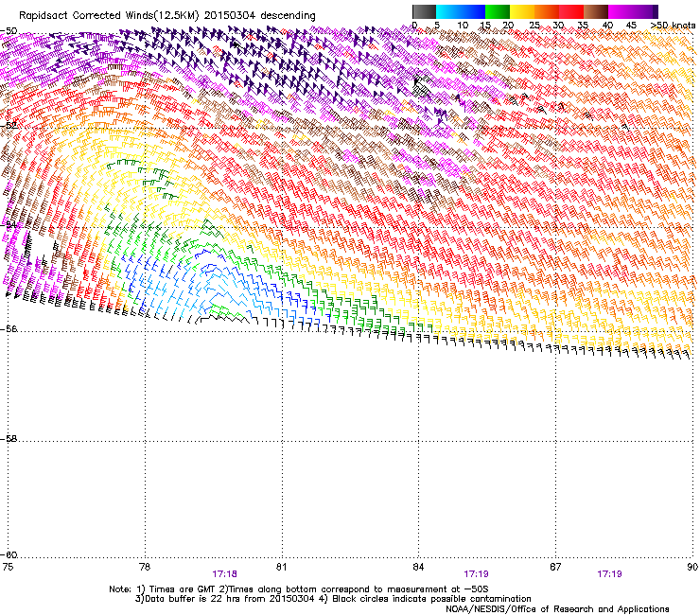Click the '-52' latitude axis label
The height and width of the screenshot is (615, 700).
[x=9, y=125]
